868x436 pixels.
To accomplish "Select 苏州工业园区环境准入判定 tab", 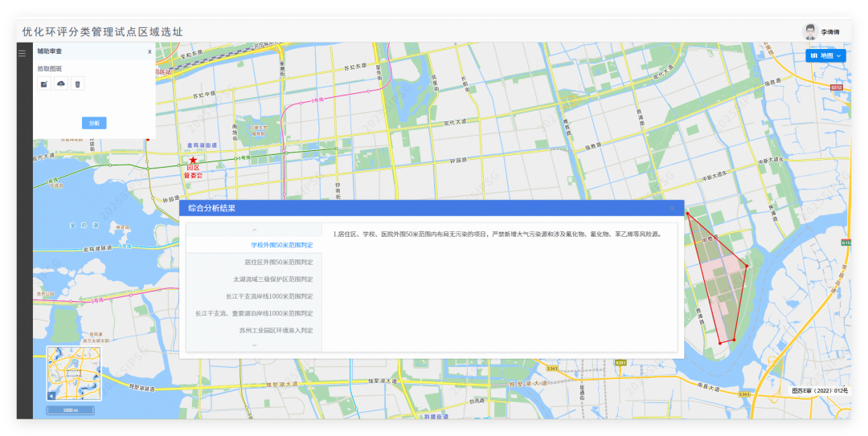I will pos(276,330).
